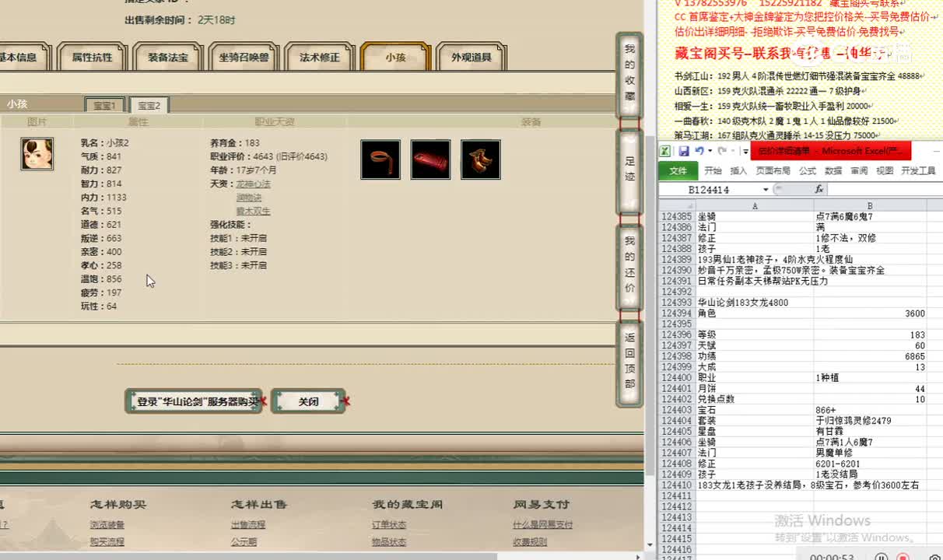Screen dimensions: 943x560
Task: Click cell with value 6865
Action: point(870,356)
